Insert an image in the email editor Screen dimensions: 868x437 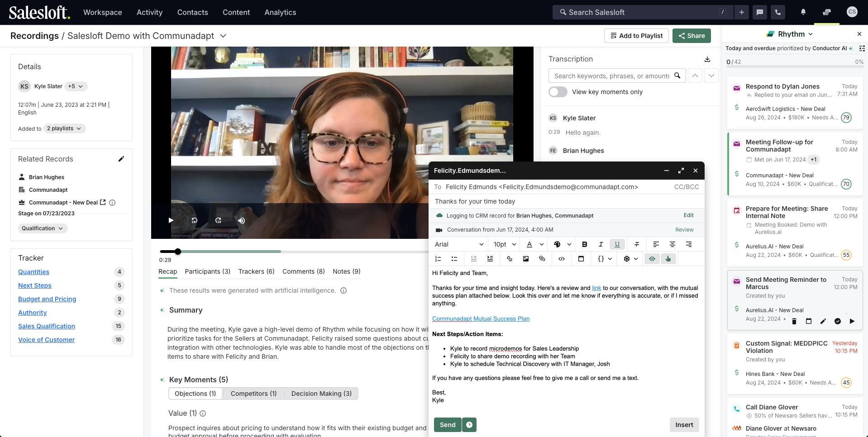pyautogui.click(x=525, y=259)
